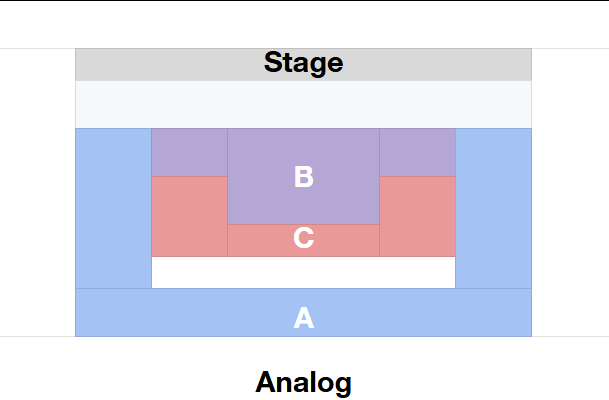Click the Stage label at the top

[x=303, y=63]
